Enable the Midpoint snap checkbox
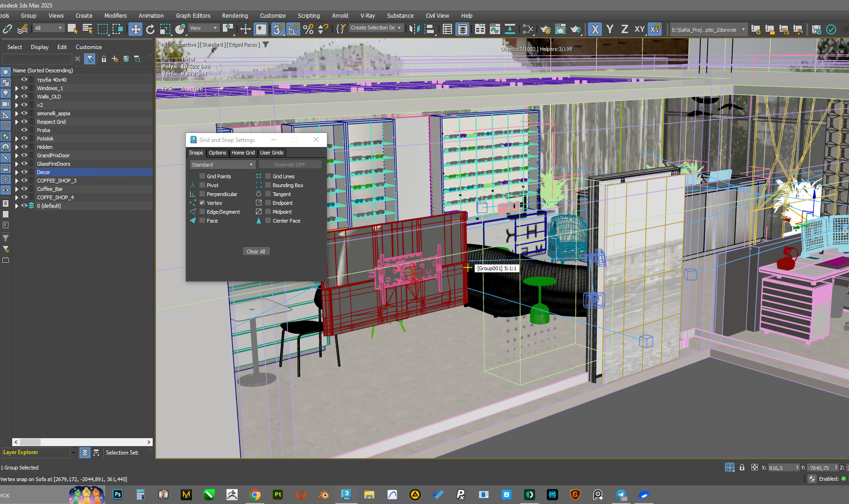This screenshot has height=504, width=849. pos(268,212)
